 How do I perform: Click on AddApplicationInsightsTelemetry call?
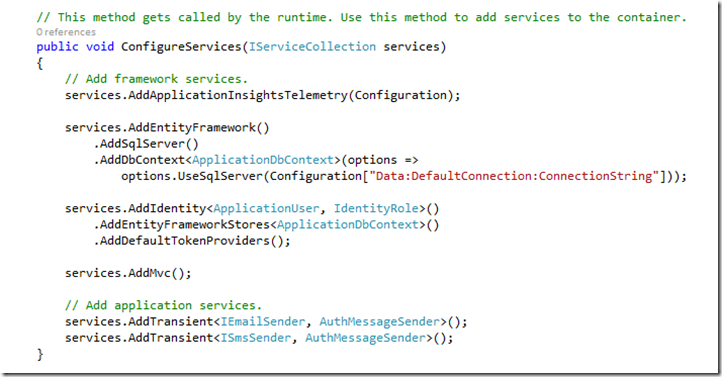238,95
